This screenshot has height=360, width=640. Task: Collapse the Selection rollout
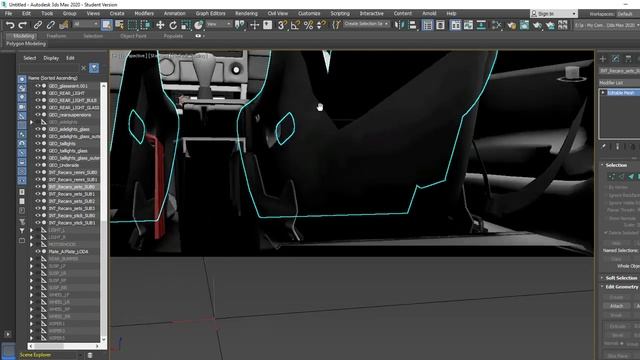(616, 165)
